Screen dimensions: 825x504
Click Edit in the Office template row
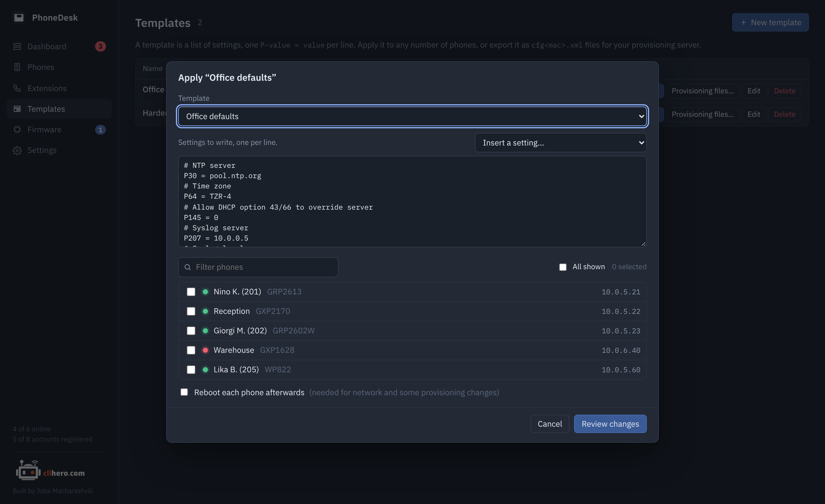pyautogui.click(x=754, y=91)
